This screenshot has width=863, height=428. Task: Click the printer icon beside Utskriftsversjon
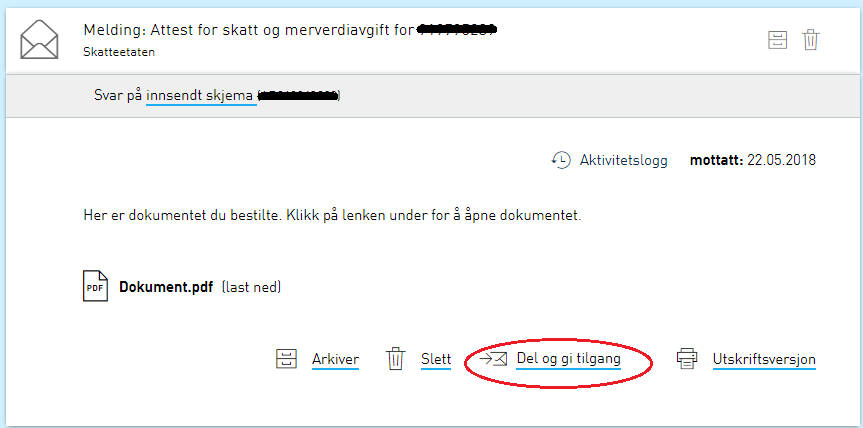(x=687, y=359)
